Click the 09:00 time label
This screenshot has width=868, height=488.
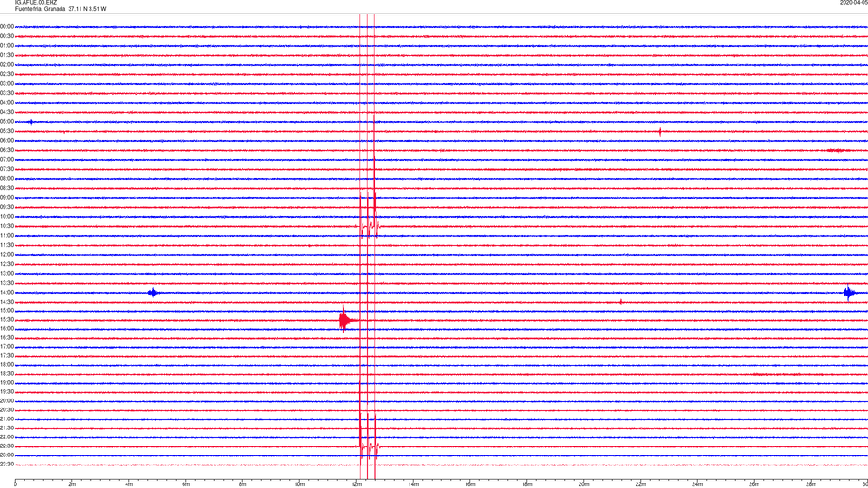point(6,198)
